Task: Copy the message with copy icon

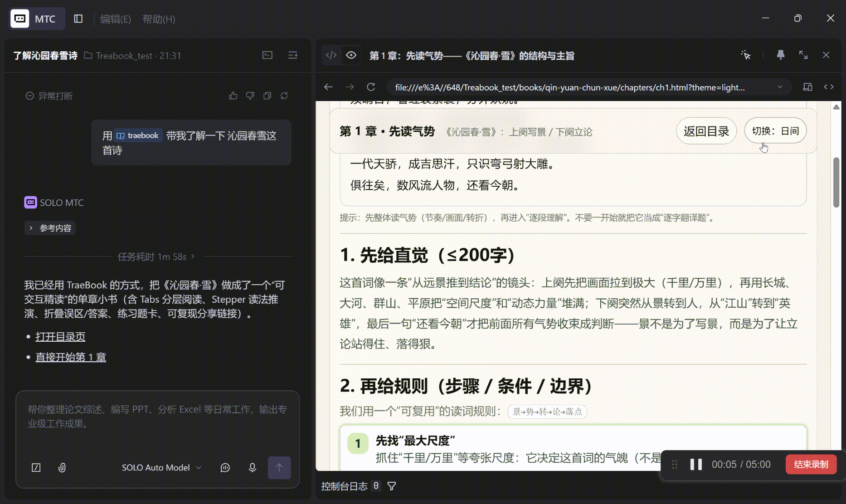Action: point(267,96)
